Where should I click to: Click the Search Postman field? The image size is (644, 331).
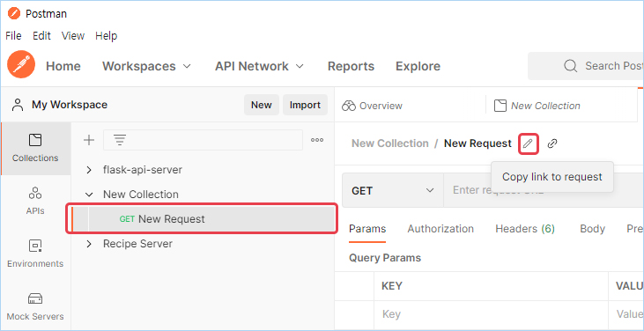click(x=586, y=66)
